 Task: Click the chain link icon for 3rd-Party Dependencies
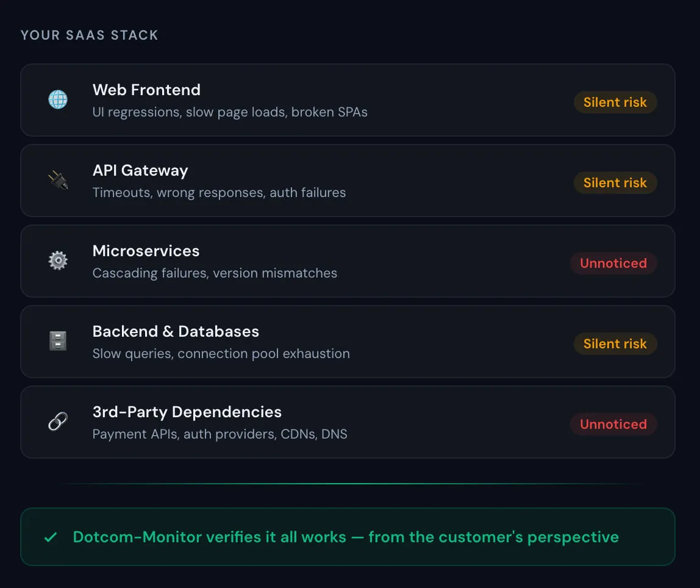pyautogui.click(x=57, y=421)
